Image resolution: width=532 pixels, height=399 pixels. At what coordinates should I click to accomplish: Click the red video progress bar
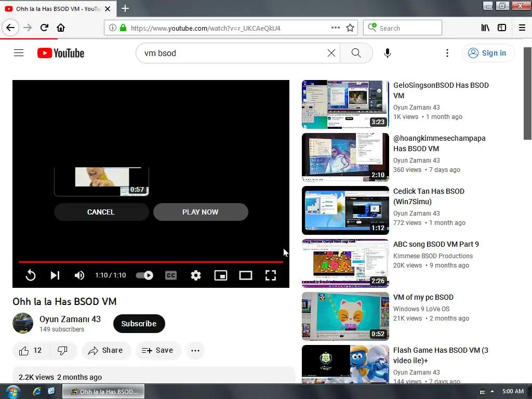click(x=151, y=262)
